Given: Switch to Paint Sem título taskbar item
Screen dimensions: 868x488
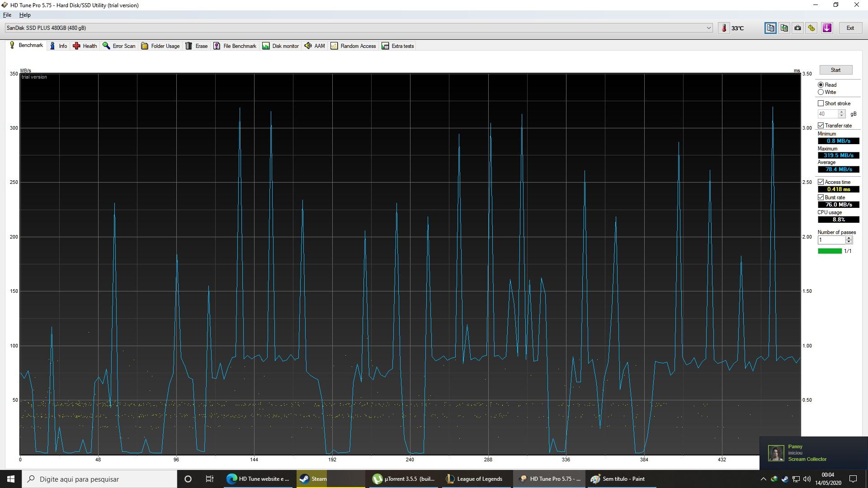Looking at the screenshot, I should (621, 479).
